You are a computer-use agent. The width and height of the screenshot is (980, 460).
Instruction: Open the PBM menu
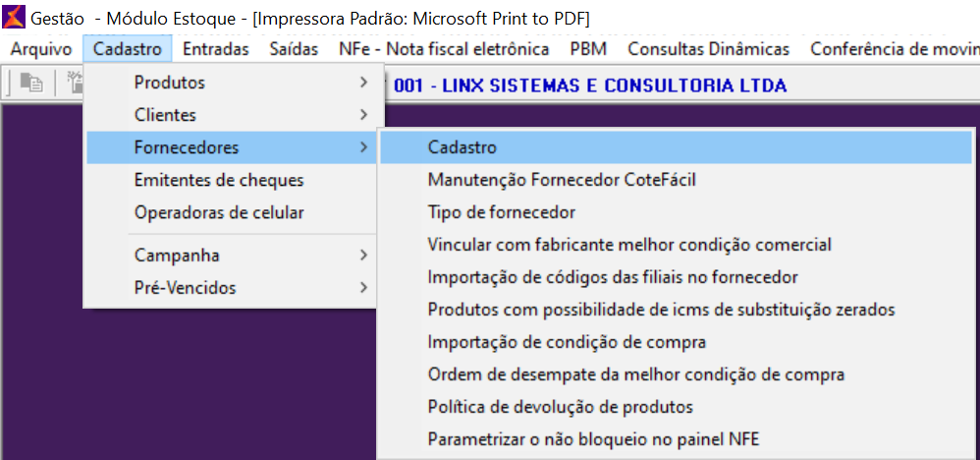coord(588,49)
